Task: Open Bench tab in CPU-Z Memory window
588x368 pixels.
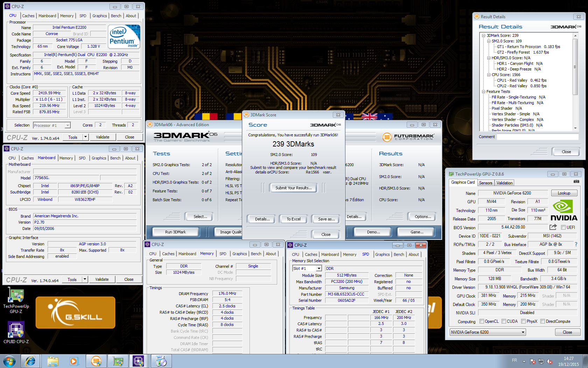Action: click(256, 254)
